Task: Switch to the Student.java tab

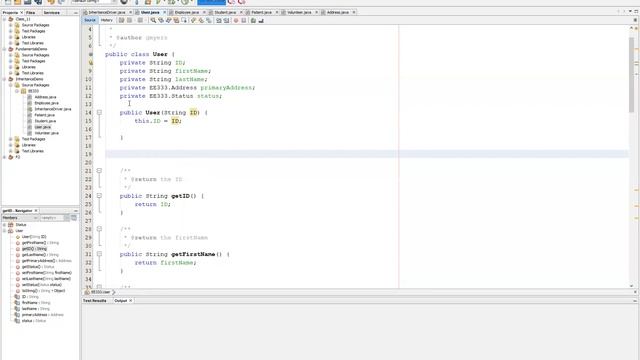Action: [x=225, y=12]
